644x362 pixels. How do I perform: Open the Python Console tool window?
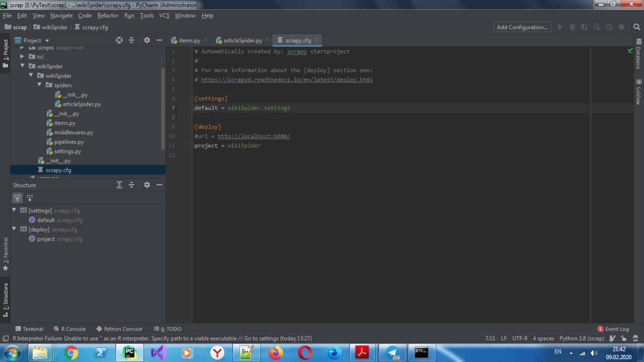click(x=119, y=329)
